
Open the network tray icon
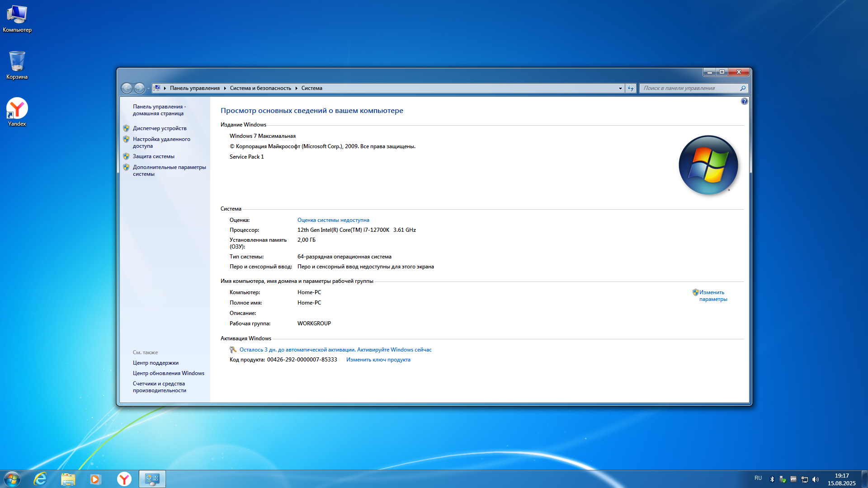(x=805, y=479)
